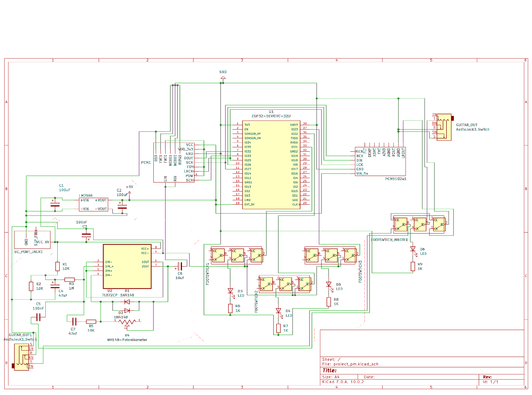The height and width of the screenshot is (395, 532).
Task: Select the R3 1M resistor symbol
Action: point(69,280)
